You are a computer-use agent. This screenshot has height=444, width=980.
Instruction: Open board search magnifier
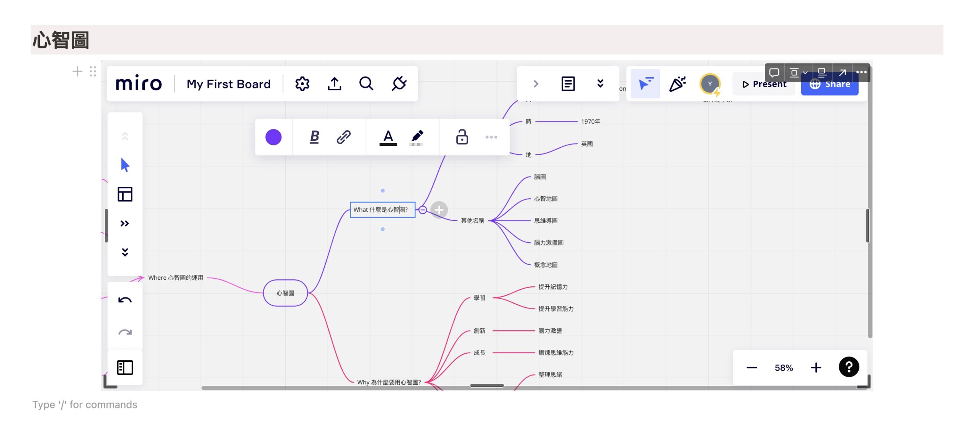pos(366,83)
